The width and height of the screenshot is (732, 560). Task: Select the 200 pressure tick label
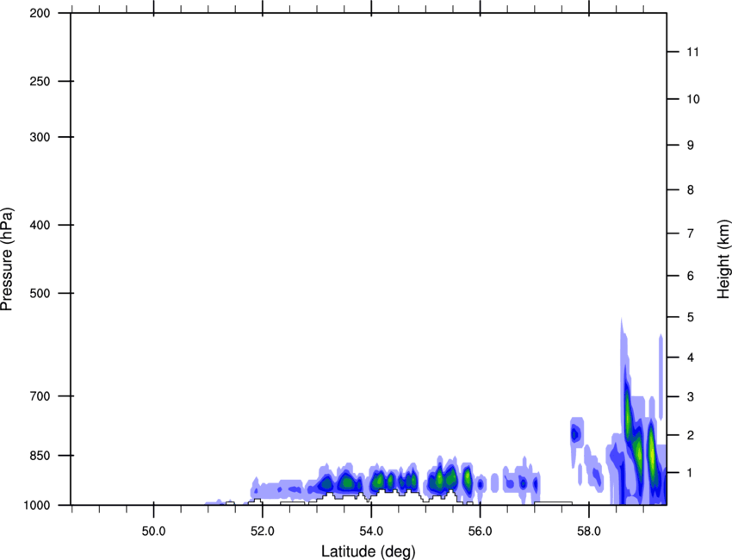40,13
